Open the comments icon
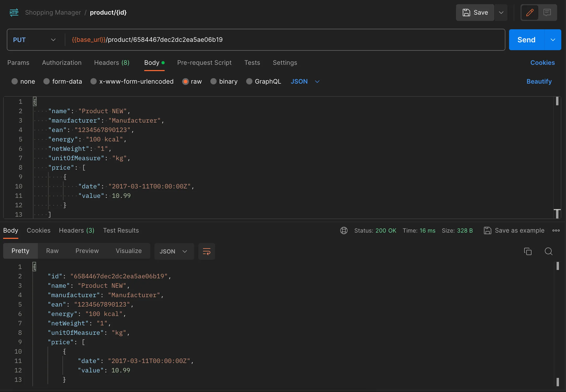 click(547, 13)
